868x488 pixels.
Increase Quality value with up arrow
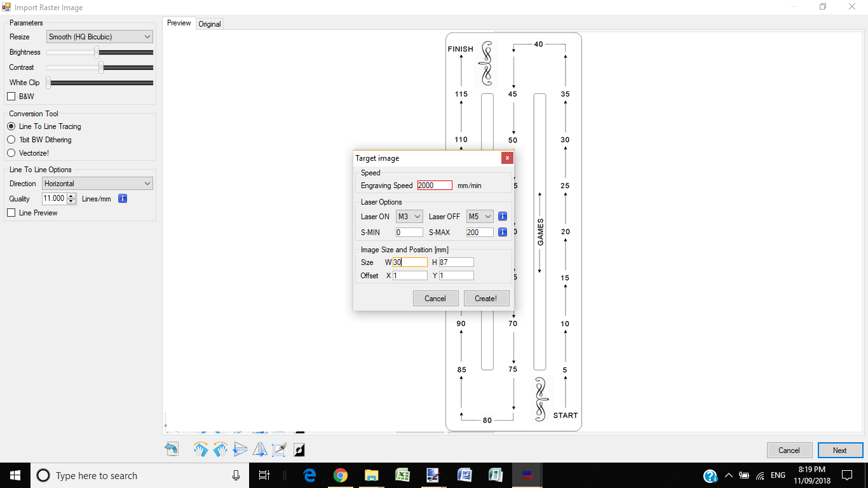click(71, 196)
